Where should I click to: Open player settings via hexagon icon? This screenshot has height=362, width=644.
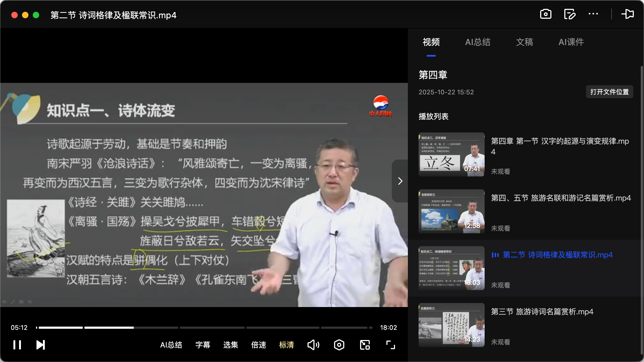pos(339,345)
